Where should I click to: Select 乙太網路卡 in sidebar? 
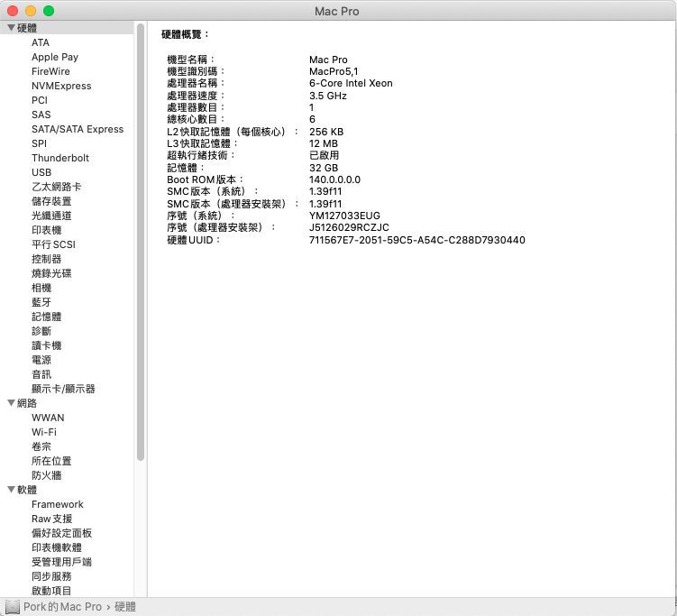(x=56, y=187)
